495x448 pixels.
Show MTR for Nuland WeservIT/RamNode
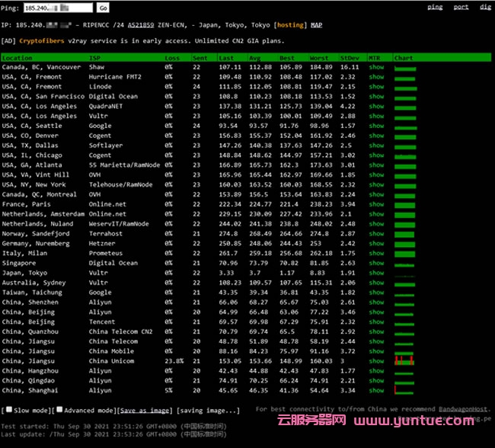point(376,224)
